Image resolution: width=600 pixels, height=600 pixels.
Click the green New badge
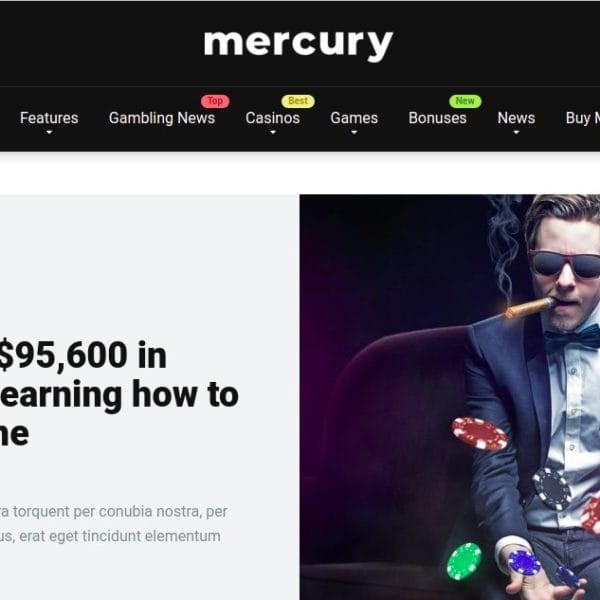point(465,101)
